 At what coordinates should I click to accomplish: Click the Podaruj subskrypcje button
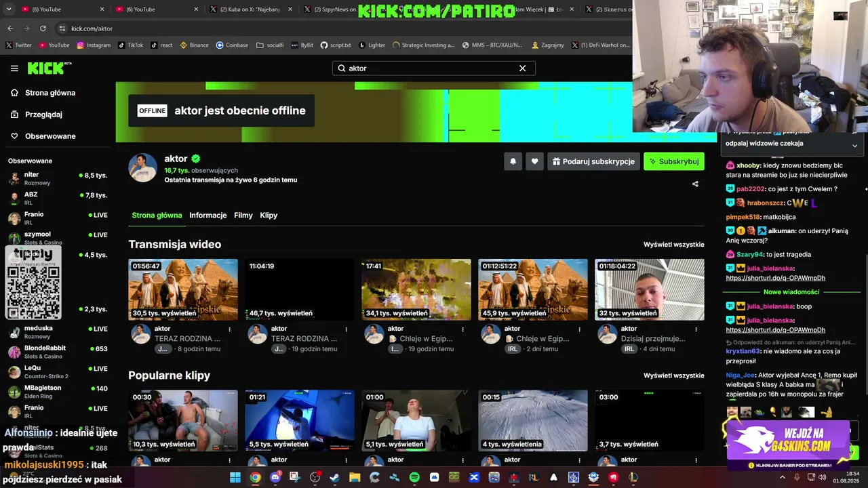click(x=593, y=161)
